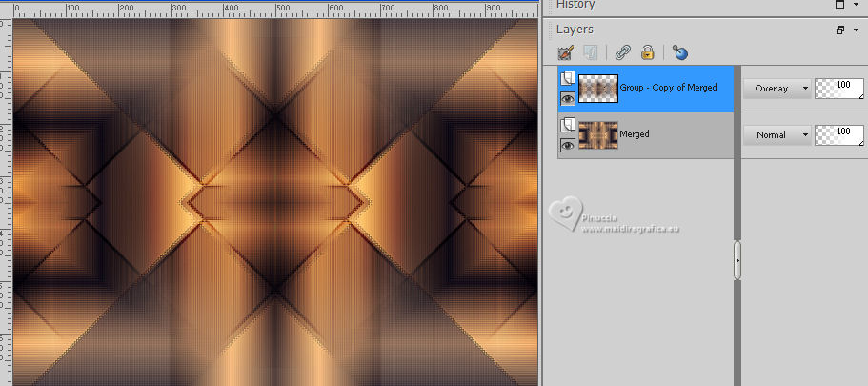The width and height of the screenshot is (868, 386).
Task: Click the History panel title
Action: click(x=575, y=5)
